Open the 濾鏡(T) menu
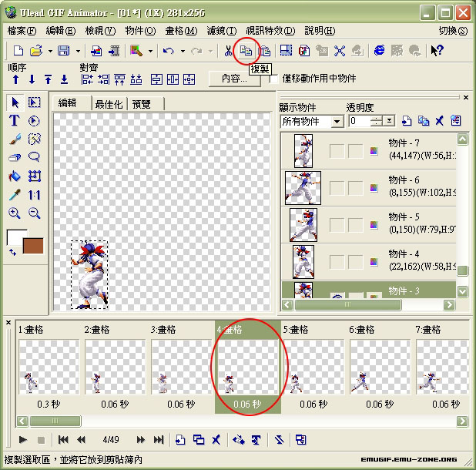 coord(221,31)
